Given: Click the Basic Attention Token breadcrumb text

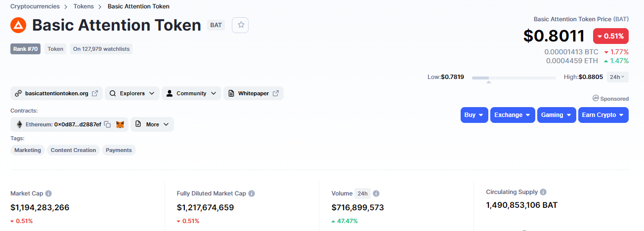Looking at the screenshot, I should 138,6.
